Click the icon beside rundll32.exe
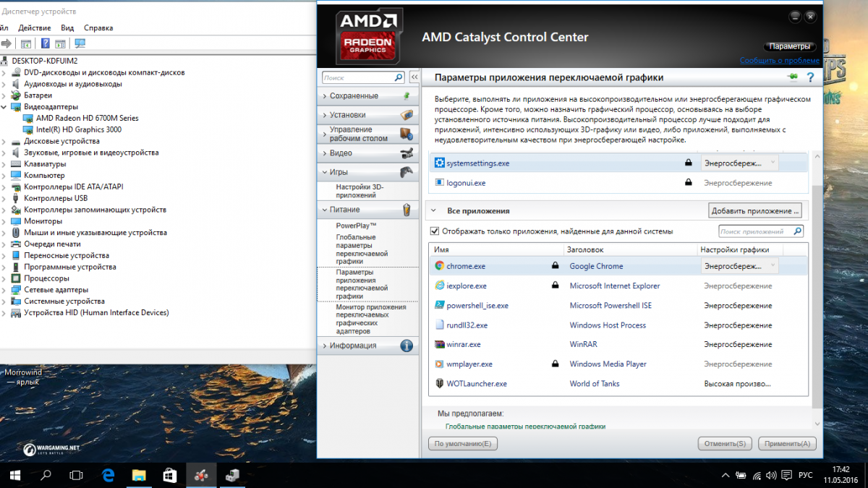Viewport: 868px width, 488px height. (x=439, y=325)
